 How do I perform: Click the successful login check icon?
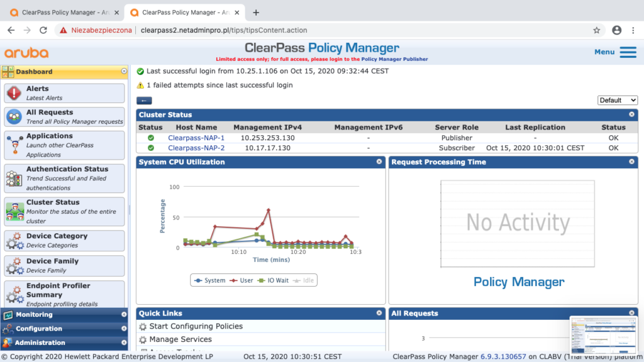click(140, 72)
